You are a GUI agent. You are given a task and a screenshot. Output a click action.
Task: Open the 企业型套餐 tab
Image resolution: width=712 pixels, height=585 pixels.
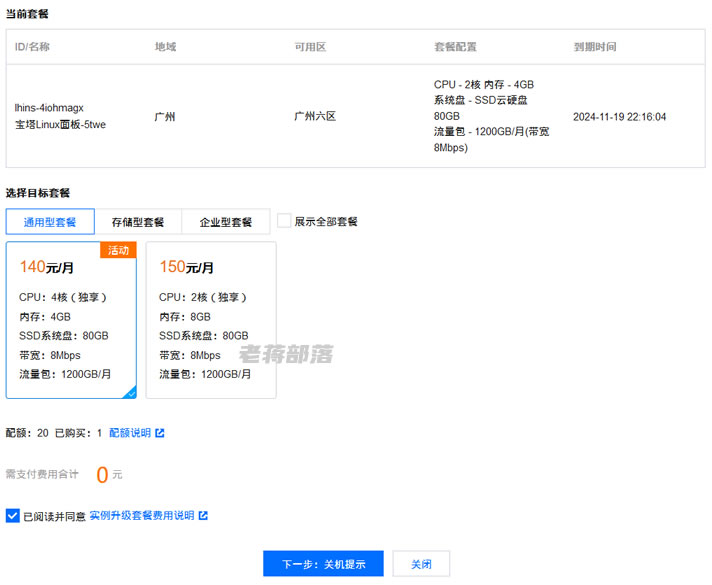pos(226,222)
